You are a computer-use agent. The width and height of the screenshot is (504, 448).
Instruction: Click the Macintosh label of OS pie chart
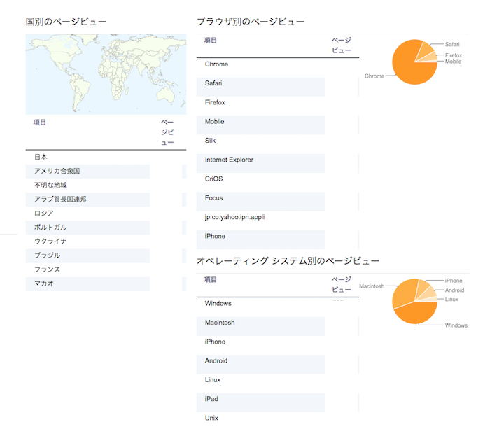(x=372, y=286)
